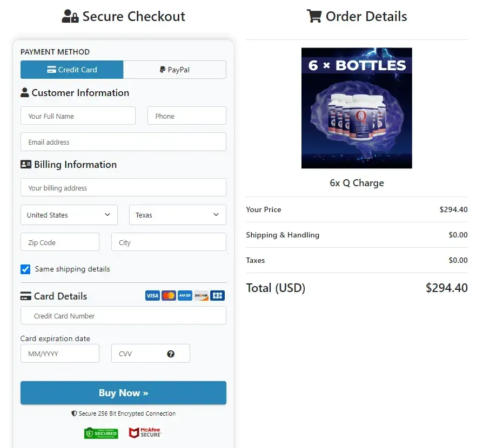This screenshot has width=483, height=448.
Task: Open the United States country dropdown
Action: (x=69, y=215)
